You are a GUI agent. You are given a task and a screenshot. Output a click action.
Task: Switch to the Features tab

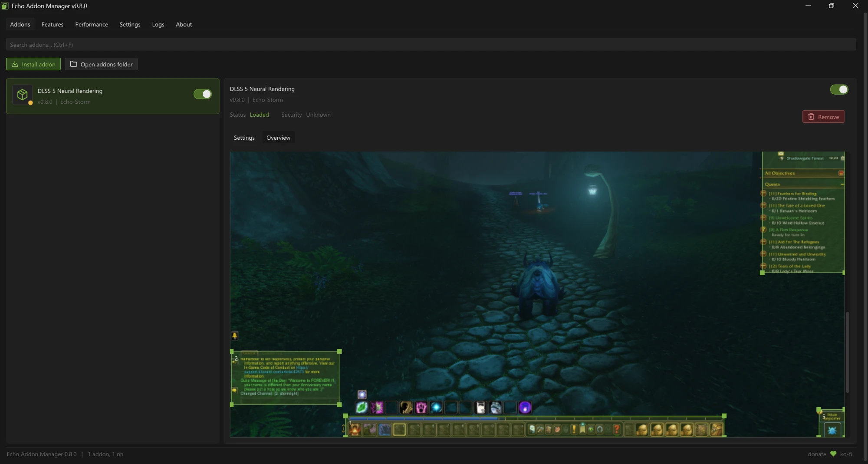coord(53,24)
